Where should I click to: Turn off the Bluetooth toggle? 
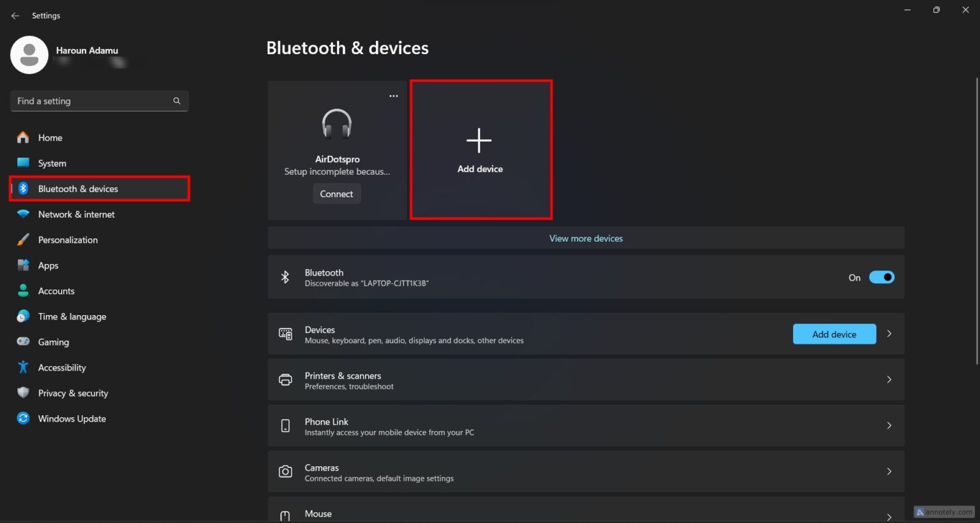coord(882,277)
